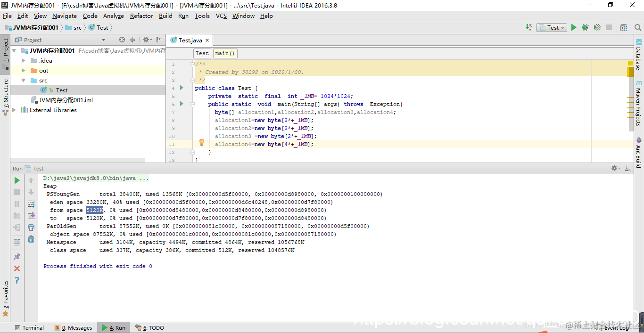Open the Tools menu
Viewport: 644px width, 333px height.
pos(202,16)
